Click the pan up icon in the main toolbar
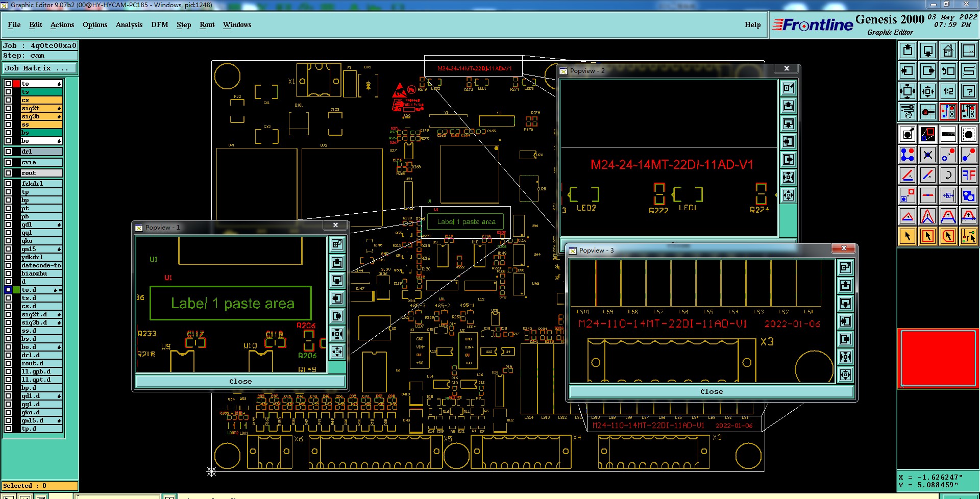The image size is (980, 499). point(908,51)
